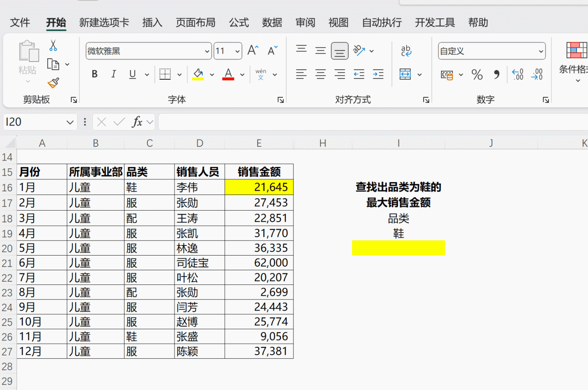Switch to the 数据 tab
Screen dimensions: 588x390
coord(272,22)
